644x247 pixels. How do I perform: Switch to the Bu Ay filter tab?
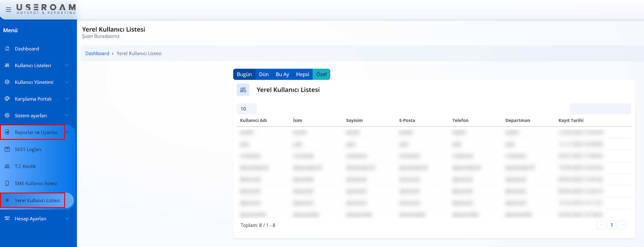[282, 74]
